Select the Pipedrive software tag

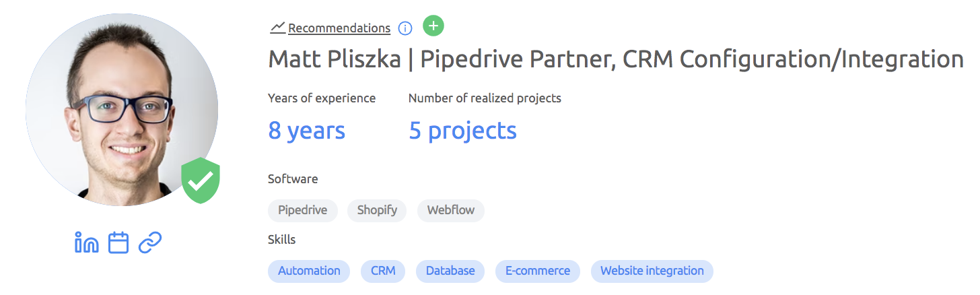tap(302, 210)
